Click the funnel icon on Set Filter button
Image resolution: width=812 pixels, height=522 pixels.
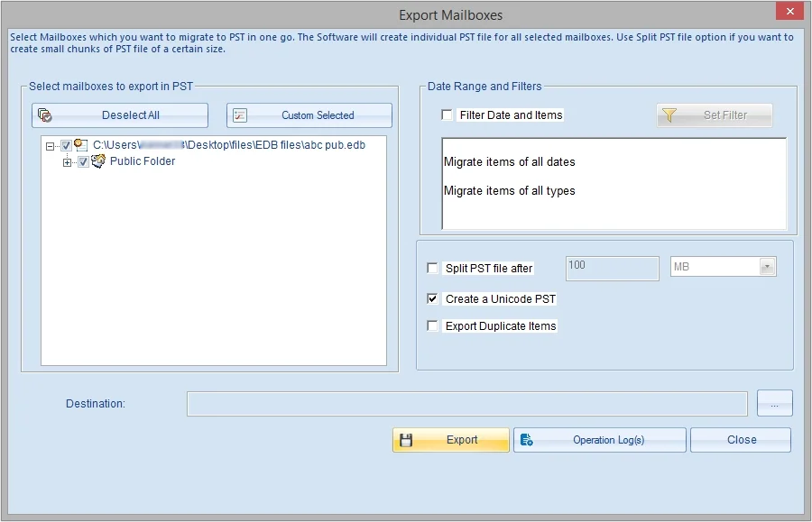click(x=668, y=114)
